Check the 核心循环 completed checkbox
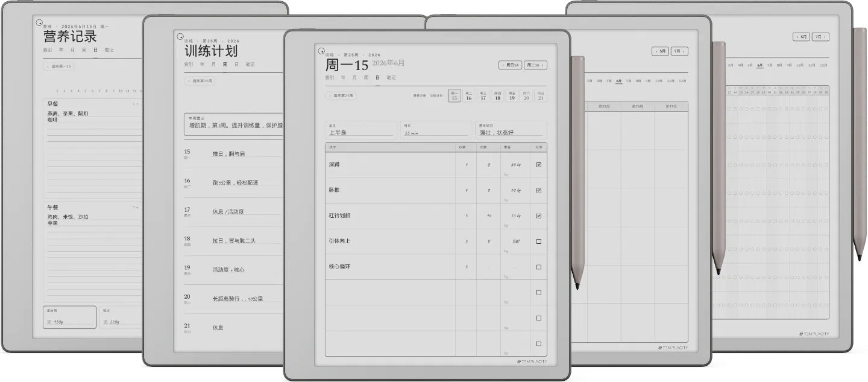The image size is (868, 382). [x=538, y=267]
